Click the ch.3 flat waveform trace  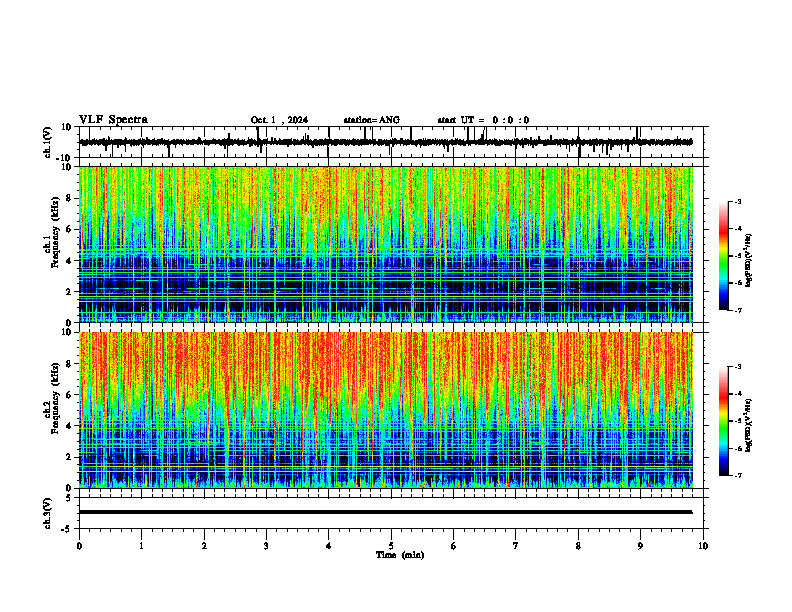coord(386,512)
